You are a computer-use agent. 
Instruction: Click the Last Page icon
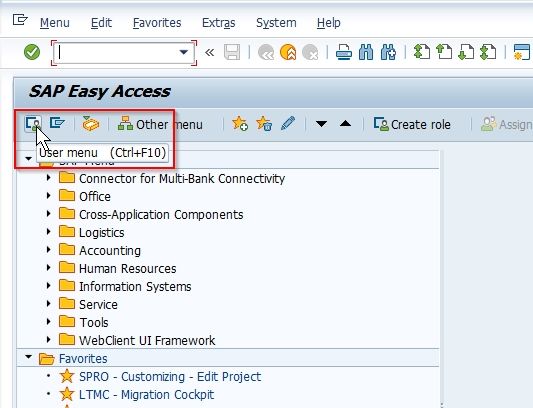488,52
